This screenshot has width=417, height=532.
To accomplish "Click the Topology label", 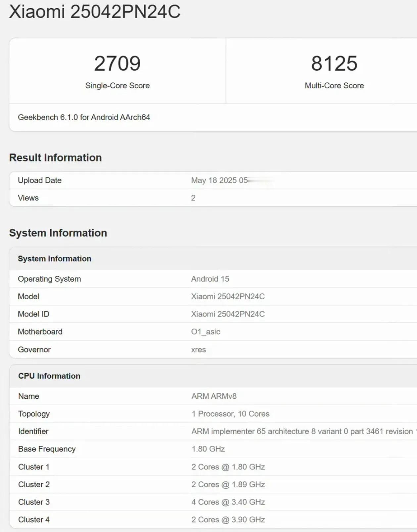I will click(x=34, y=414).
